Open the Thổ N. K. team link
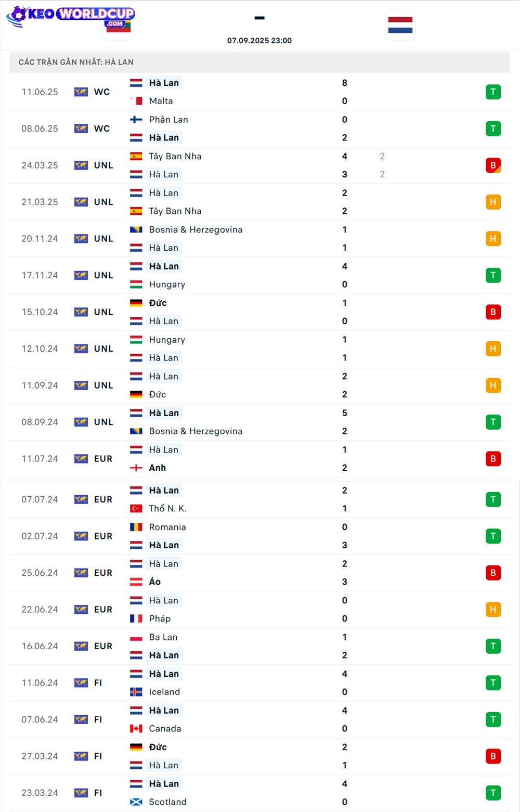 tap(167, 508)
